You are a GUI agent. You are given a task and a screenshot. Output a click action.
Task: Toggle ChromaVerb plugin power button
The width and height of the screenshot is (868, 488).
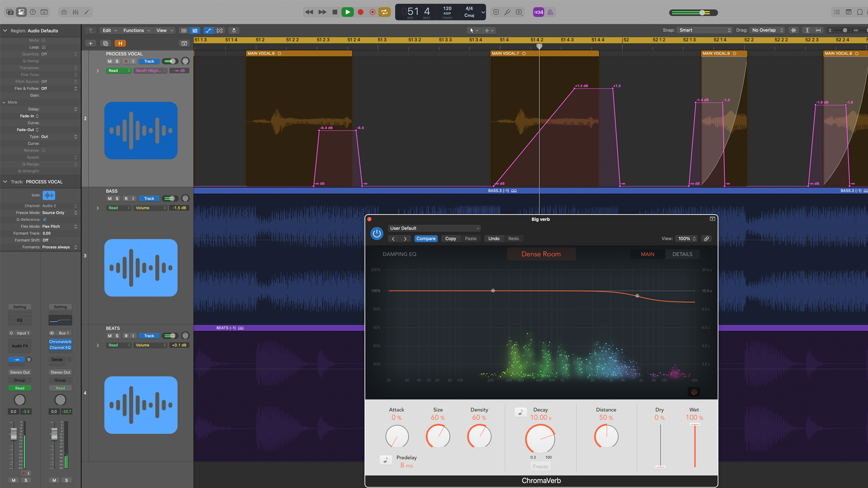377,234
